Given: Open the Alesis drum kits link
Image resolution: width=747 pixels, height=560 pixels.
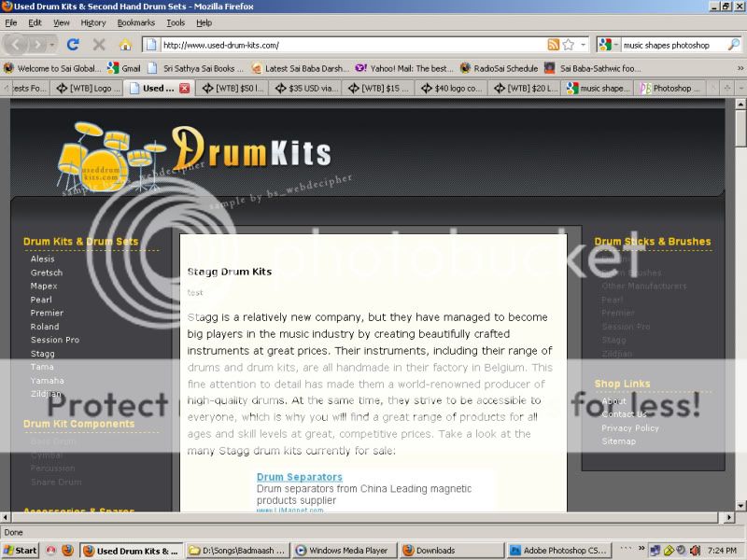Looking at the screenshot, I should (x=42, y=259).
